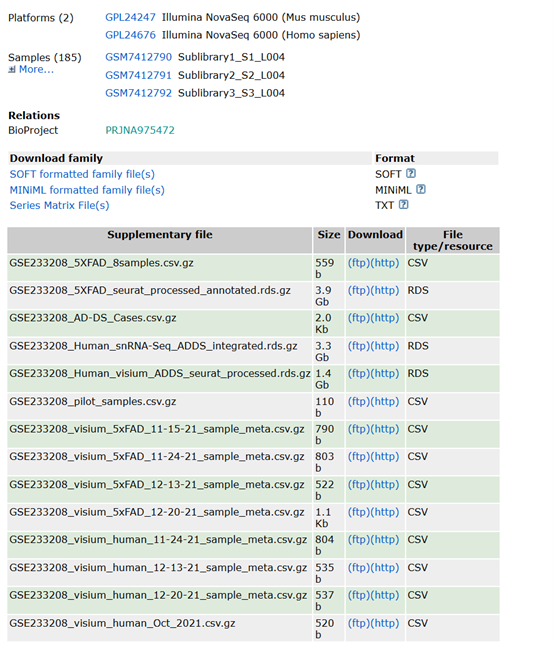Screen dimensions: 554x645
Task: Download 5XFAD_seurat_processed_annotated.rds.gz via http
Action: point(385,290)
